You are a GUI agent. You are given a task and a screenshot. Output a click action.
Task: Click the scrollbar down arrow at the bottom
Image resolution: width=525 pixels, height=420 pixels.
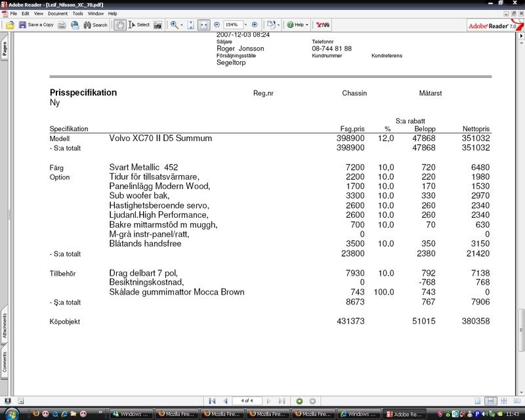click(521, 392)
